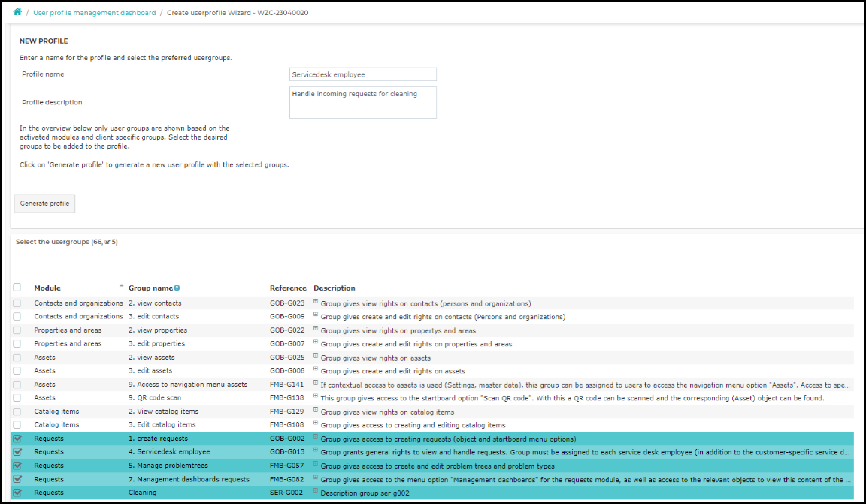This screenshot has height=504, width=866.
Task: Open the User profile management dashboard link
Action: click(x=95, y=13)
